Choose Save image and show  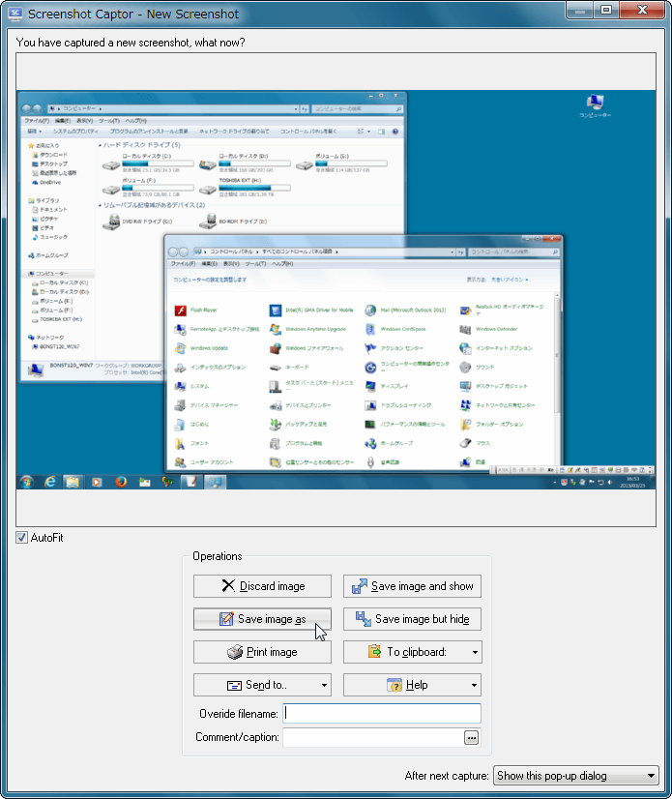point(412,586)
